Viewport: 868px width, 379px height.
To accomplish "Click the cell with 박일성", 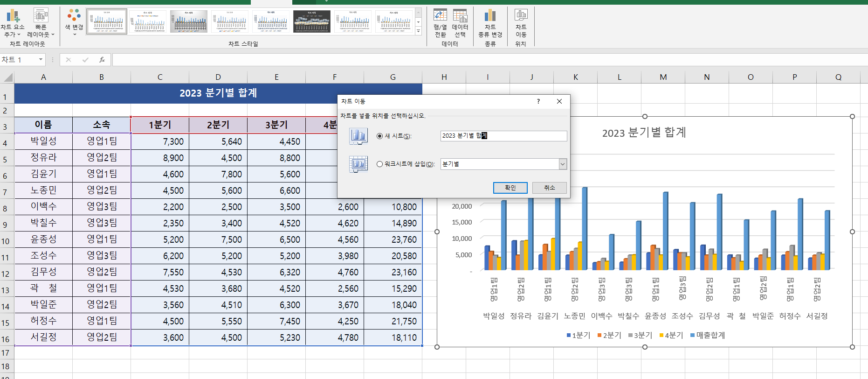I will 43,141.
